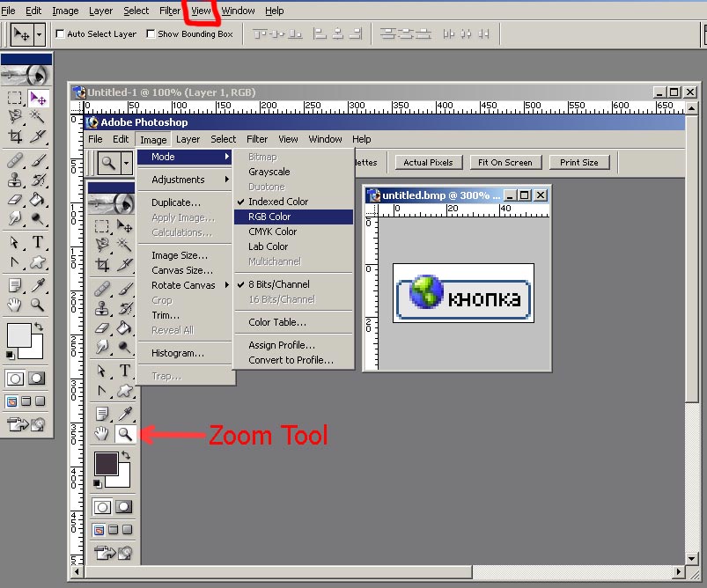This screenshot has width=707, height=588.
Task: Select Standard Screen Mode in main toolbox
Action: pos(12,401)
